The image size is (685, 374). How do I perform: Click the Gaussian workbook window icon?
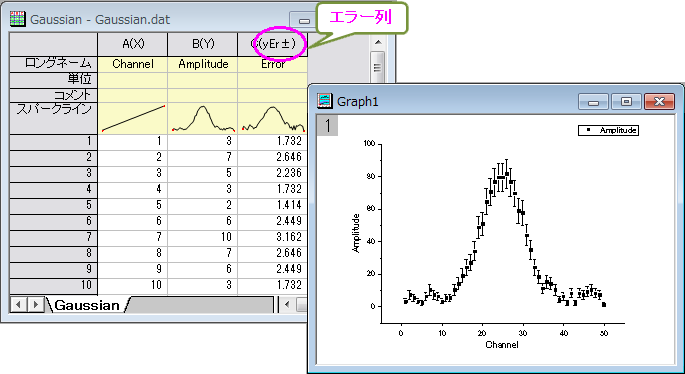pyautogui.click(x=17, y=20)
